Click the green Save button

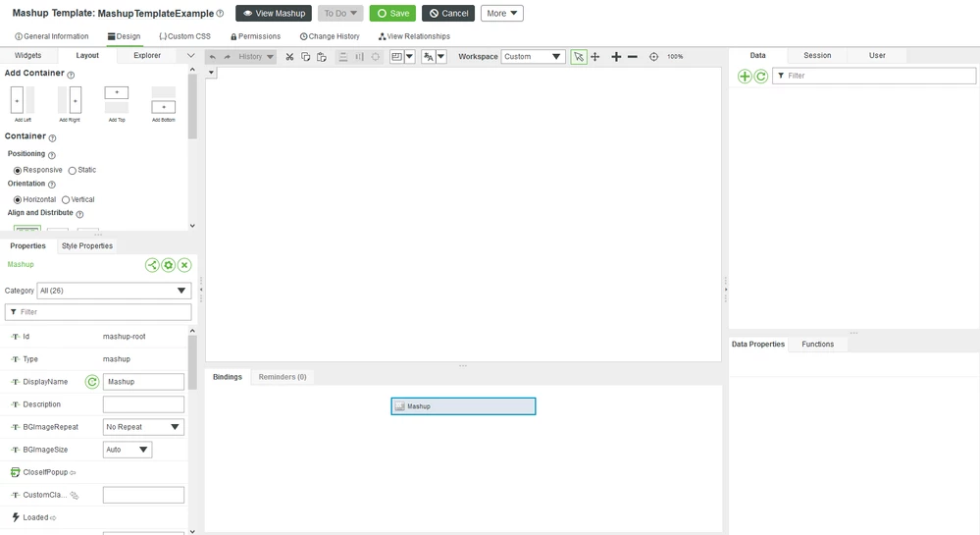click(x=392, y=13)
